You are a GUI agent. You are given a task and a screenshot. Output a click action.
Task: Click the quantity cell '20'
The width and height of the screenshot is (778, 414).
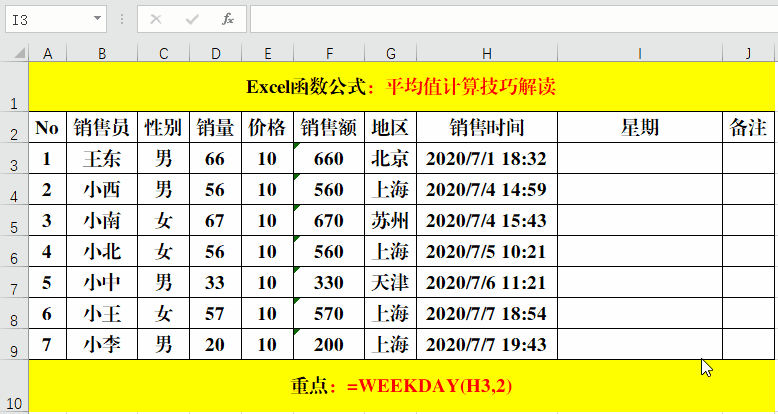click(x=215, y=344)
